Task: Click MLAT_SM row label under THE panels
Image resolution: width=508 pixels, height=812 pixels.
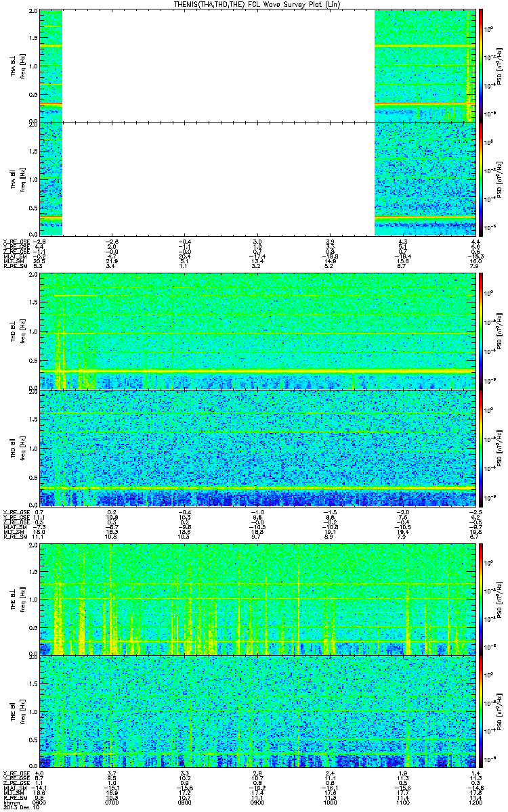Action: pos(15,787)
